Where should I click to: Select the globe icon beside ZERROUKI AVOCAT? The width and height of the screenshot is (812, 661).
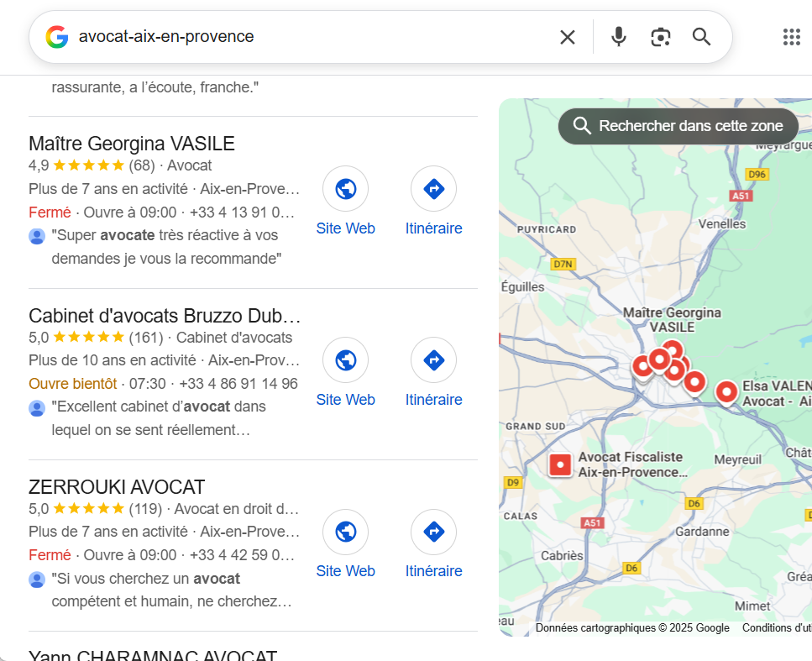(x=345, y=532)
